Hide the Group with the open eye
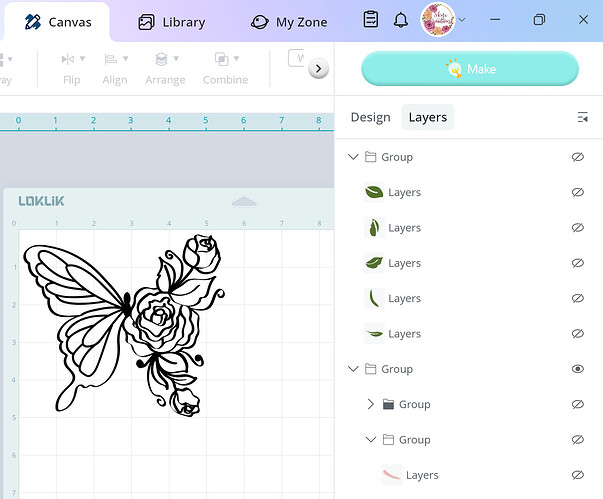 click(578, 369)
